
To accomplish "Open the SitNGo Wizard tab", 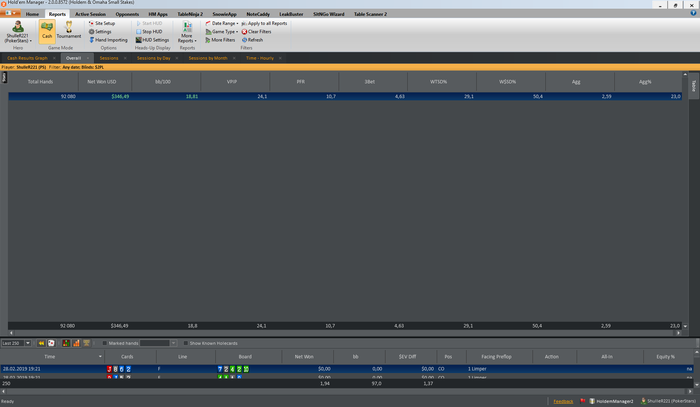I will pyautogui.click(x=329, y=14).
